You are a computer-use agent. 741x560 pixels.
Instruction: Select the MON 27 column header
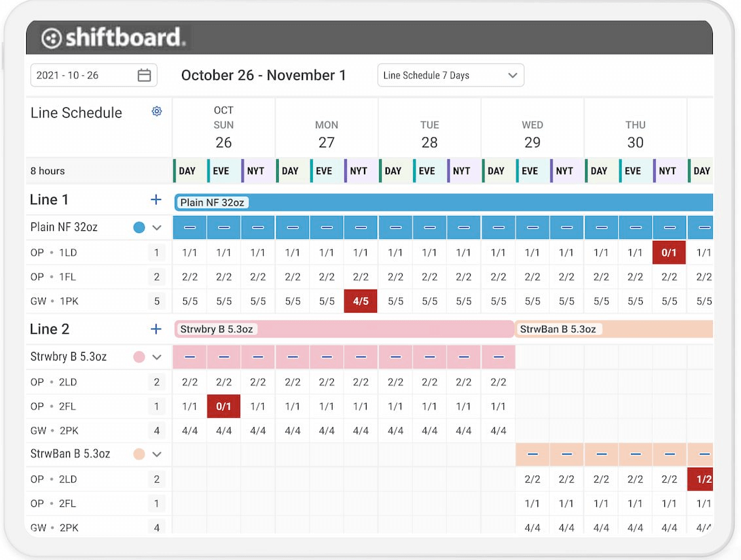click(x=326, y=127)
